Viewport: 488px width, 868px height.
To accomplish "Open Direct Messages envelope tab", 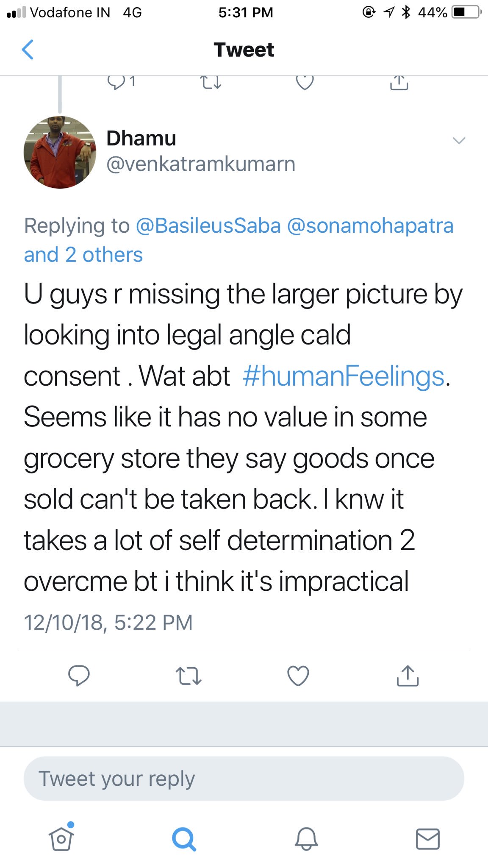I will 428,839.
